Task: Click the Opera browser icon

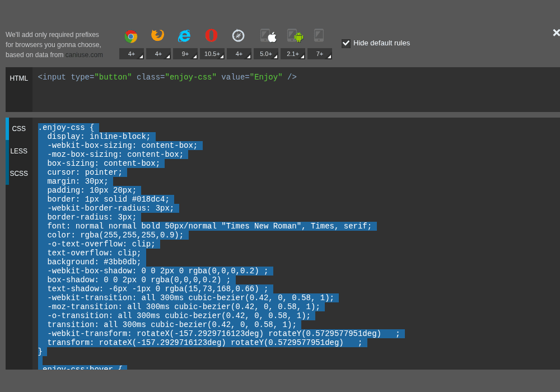Action: tap(212, 36)
